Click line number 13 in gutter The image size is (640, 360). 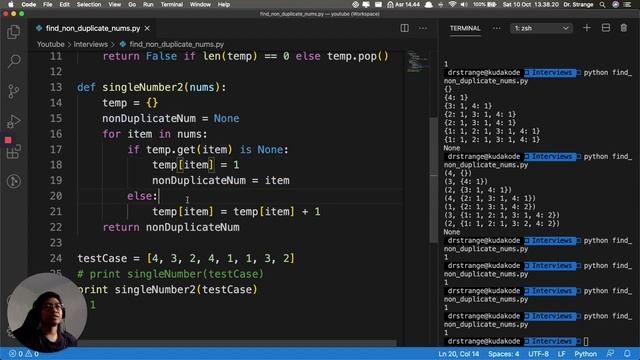(56, 87)
